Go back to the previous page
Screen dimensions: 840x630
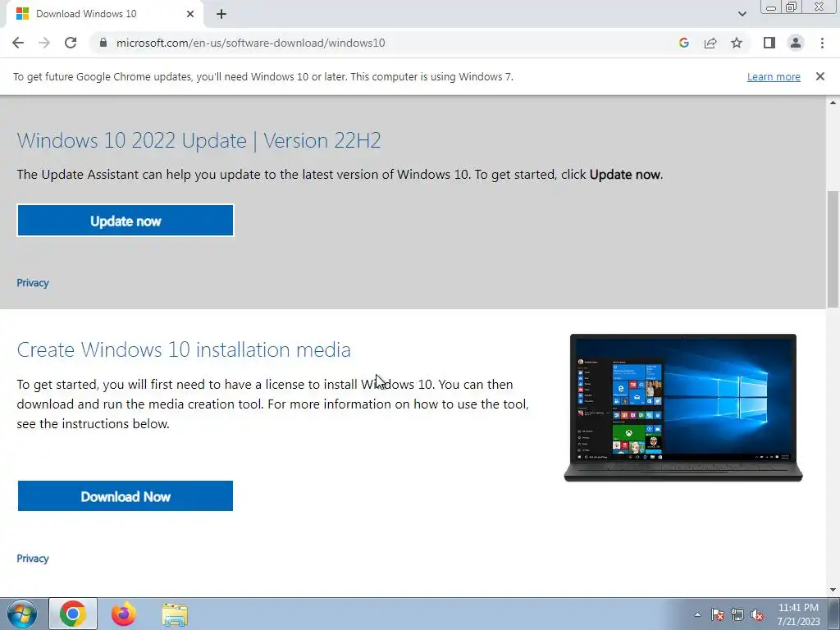(18, 43)
